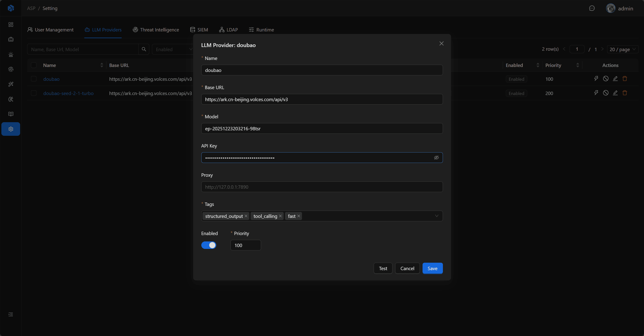
Task: Focus the Name input field
Action: (322, 70)
